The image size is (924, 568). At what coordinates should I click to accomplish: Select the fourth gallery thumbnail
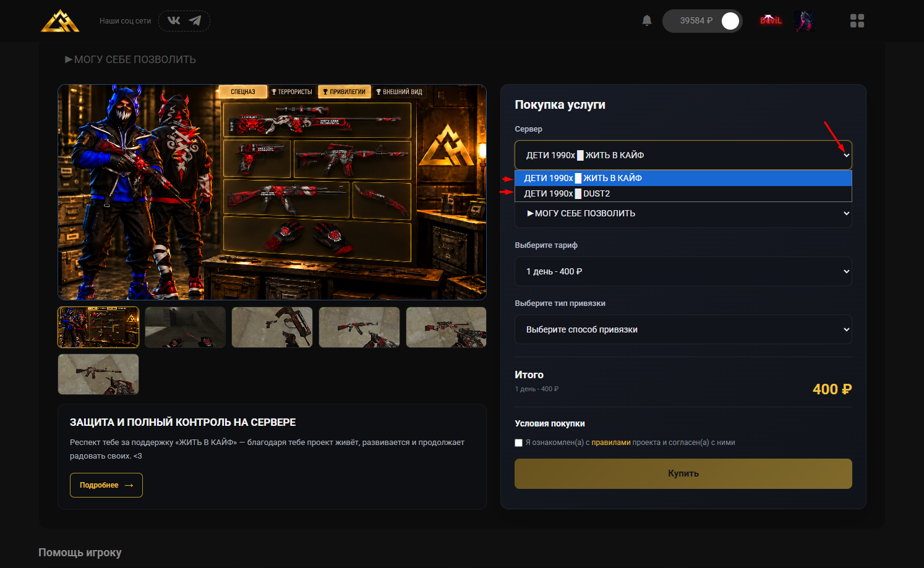coord(359,328)
